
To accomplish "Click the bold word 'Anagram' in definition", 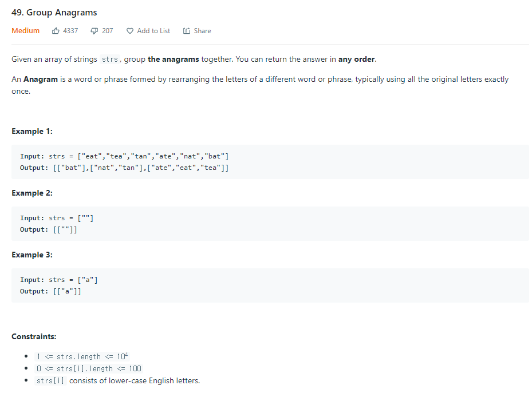I will tap(41, 80).
